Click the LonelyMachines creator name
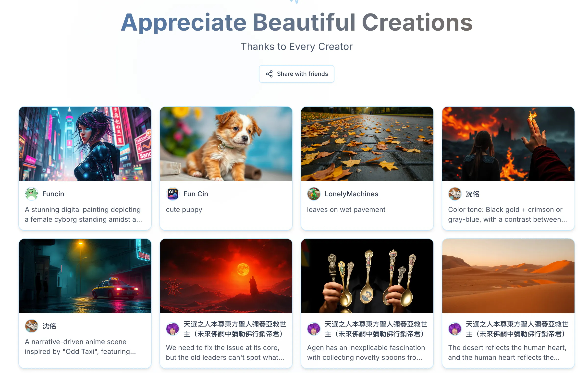588x373 pixels. click(x=351, y=194)
